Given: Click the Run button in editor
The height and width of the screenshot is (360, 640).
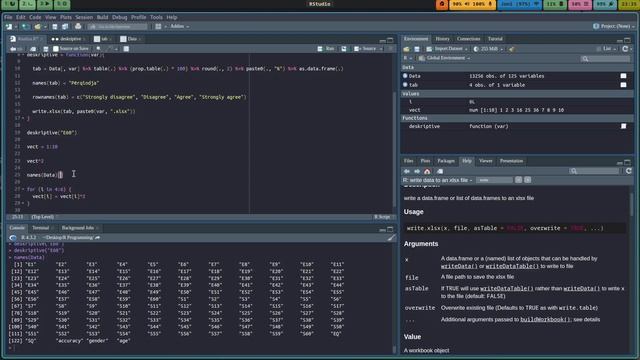Looking at the screenshot, I should click(x=327, y=49).
